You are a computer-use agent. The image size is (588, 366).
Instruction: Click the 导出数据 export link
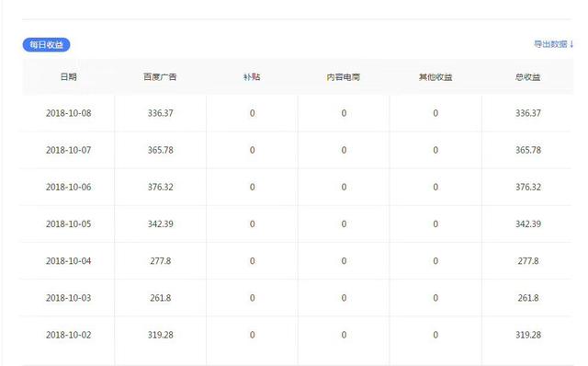[x=550, y=44]
